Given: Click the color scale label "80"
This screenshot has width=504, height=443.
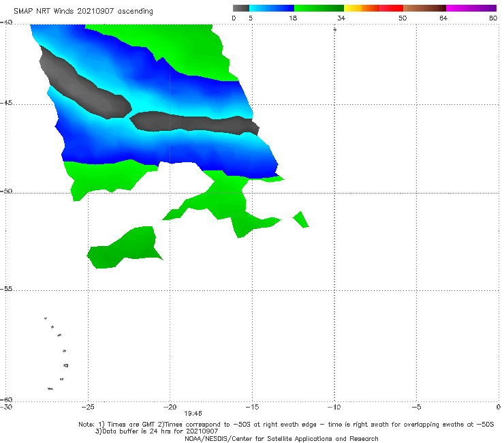Looking at the screenshot, I should pos(493,18).
